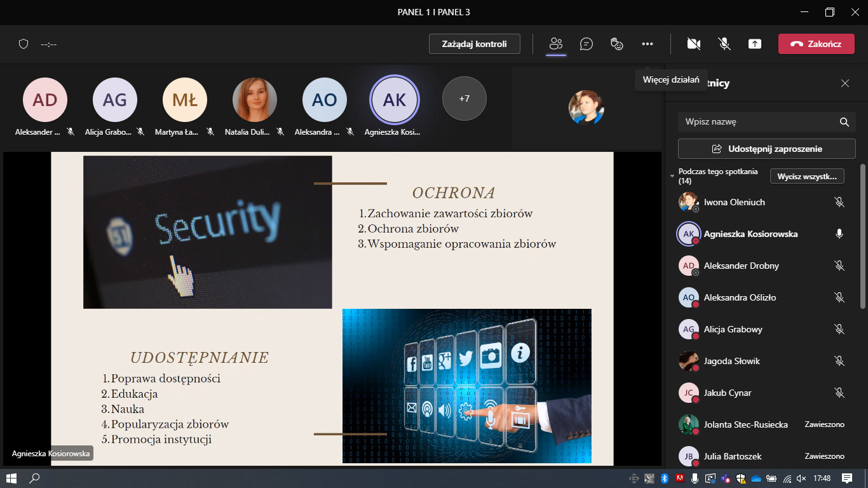Open Windows Start menu
Image resolution: width=868 pixels, height=488 pixels.
(x=11, y=478)
